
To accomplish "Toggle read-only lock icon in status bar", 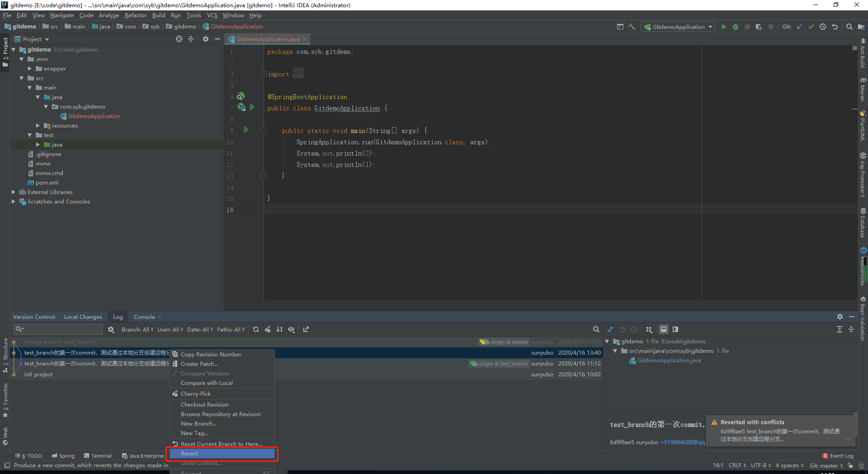I will click(x=850, y=465).
